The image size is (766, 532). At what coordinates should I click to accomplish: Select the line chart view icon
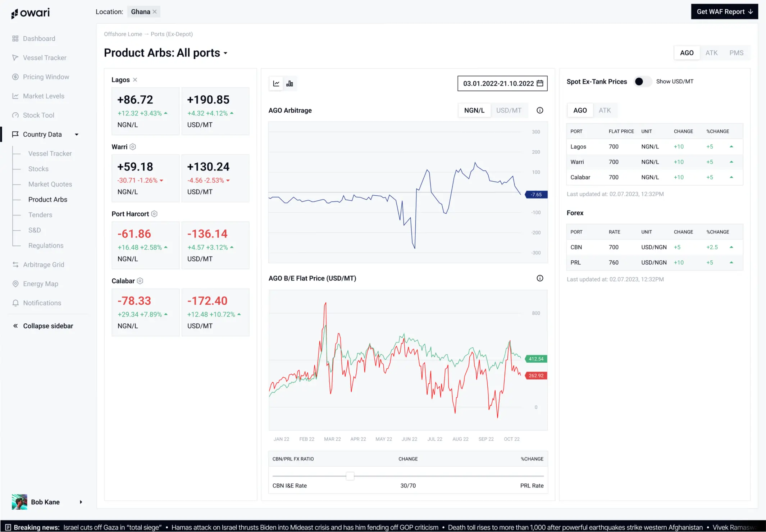(276, 84)
